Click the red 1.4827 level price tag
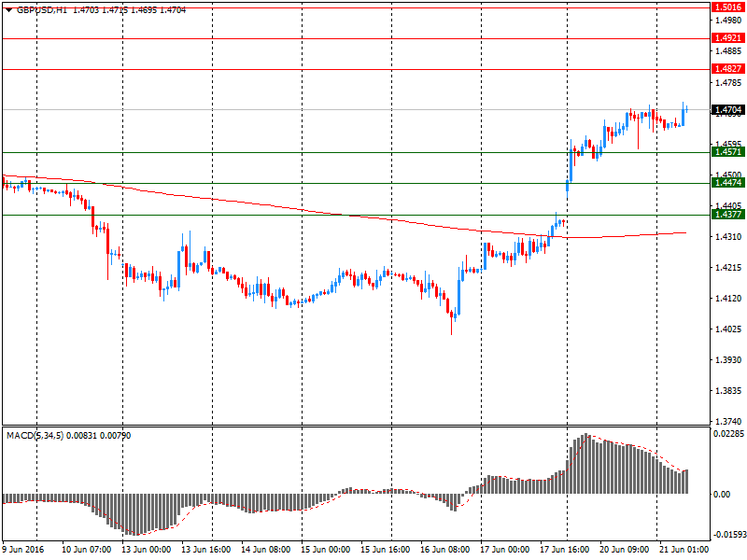 click(x=727, y=69)
